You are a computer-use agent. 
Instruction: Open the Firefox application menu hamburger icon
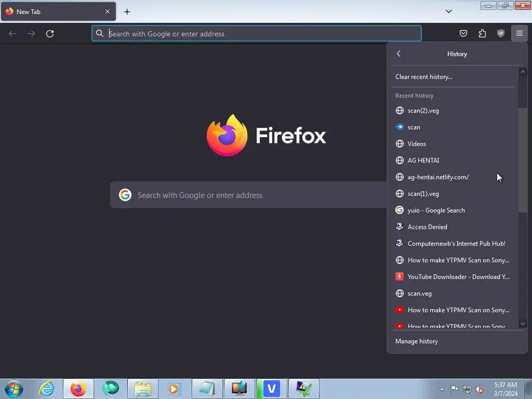coord(519,33)
